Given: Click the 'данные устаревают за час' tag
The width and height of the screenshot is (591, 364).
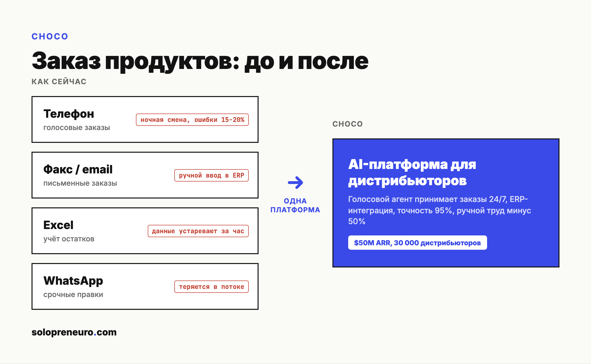Looking at the screenshot, I should click(198, 231).
